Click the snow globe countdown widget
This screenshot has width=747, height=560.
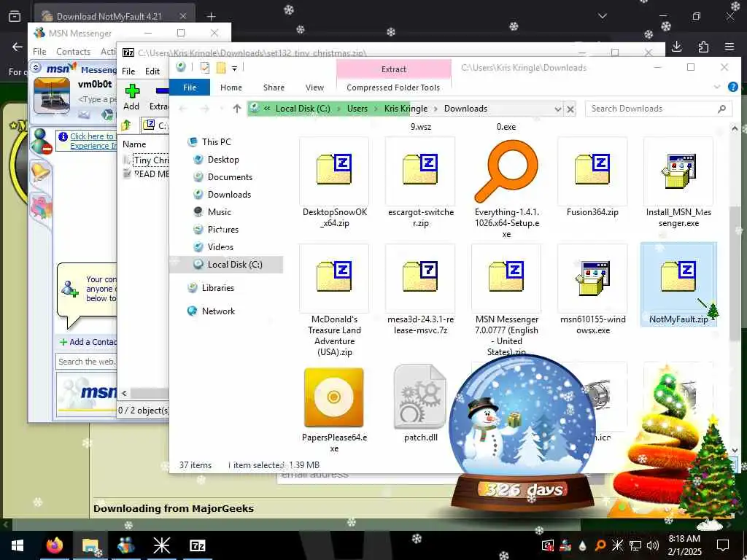(522, 433)
